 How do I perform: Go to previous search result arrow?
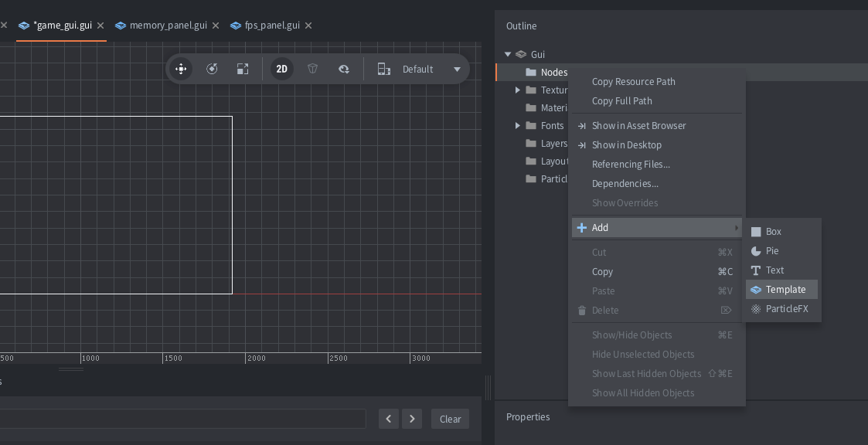point(389,419)
